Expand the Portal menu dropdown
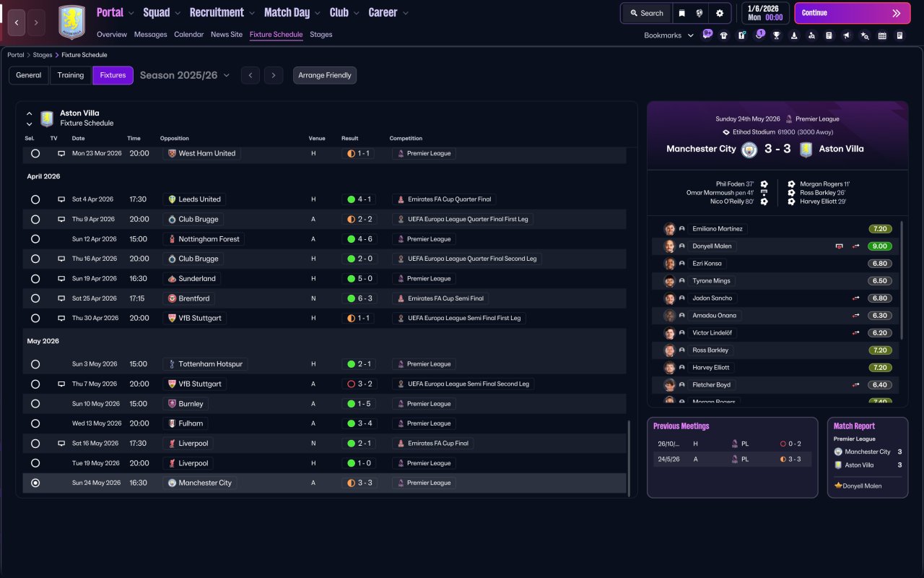This screenshot has width=924, height=578. coord(130,13)
